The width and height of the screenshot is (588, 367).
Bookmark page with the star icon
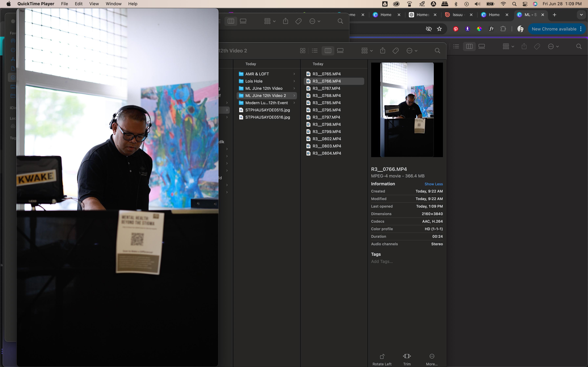coord(439,29)
